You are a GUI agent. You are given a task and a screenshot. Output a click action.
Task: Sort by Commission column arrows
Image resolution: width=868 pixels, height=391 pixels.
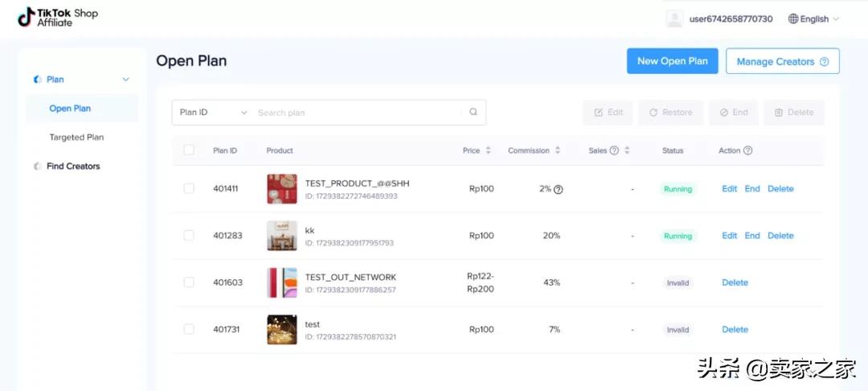point(558,150)
